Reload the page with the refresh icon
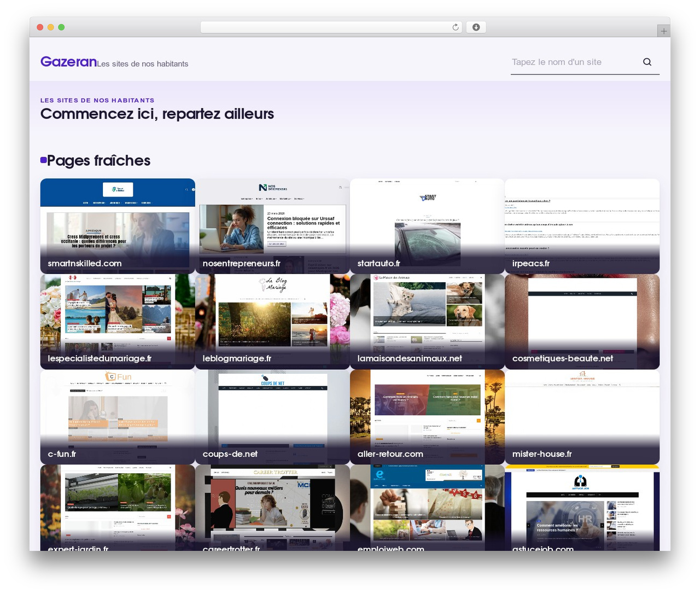Viewport: 700px width, 593px height. tap(456, 27)
